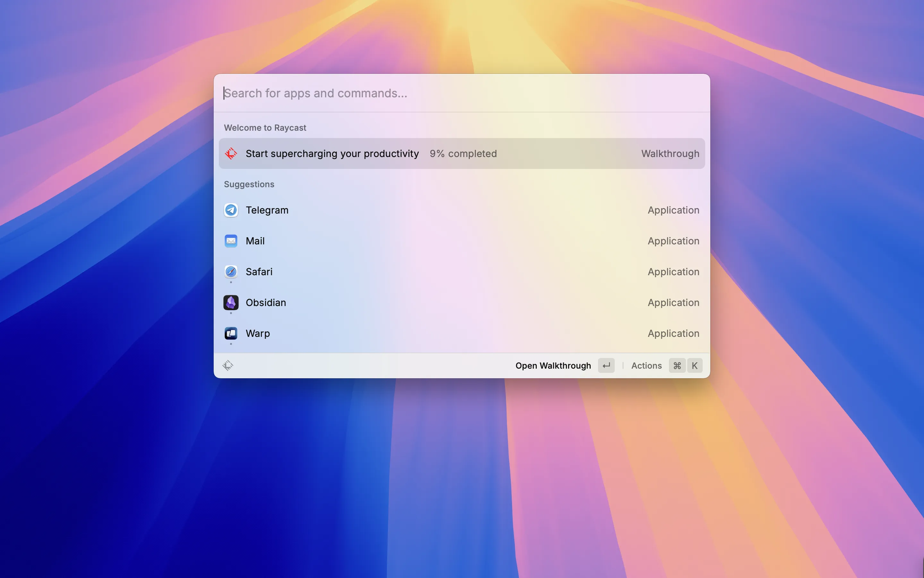Click 'Application' label in Telegram row

[673, 210]
